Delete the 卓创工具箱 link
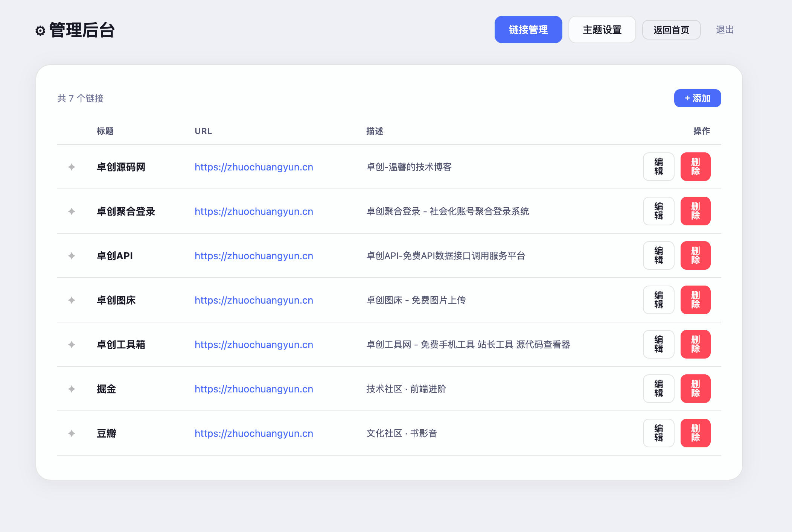The height and width of the screenshot is (532, 792). coord(695,344)
